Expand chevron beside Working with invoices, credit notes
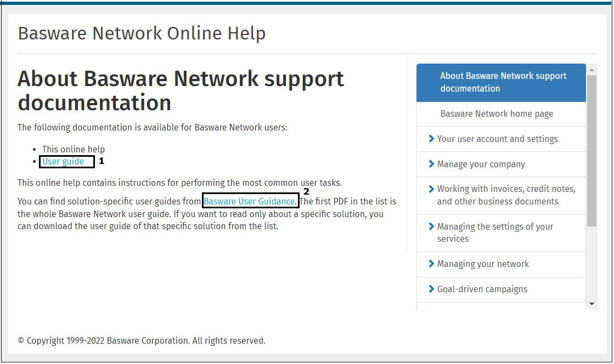614x364 pixels. click(x=431, y=189)
